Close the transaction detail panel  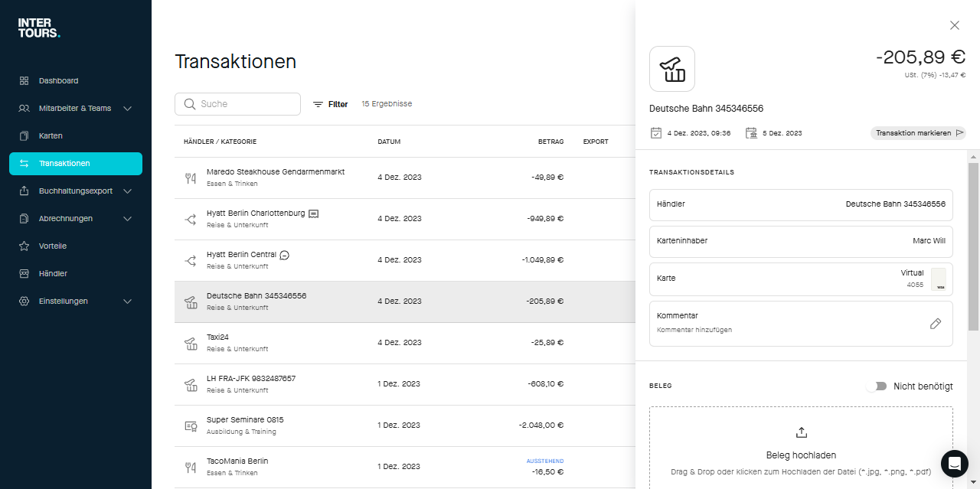coord(954,25)
